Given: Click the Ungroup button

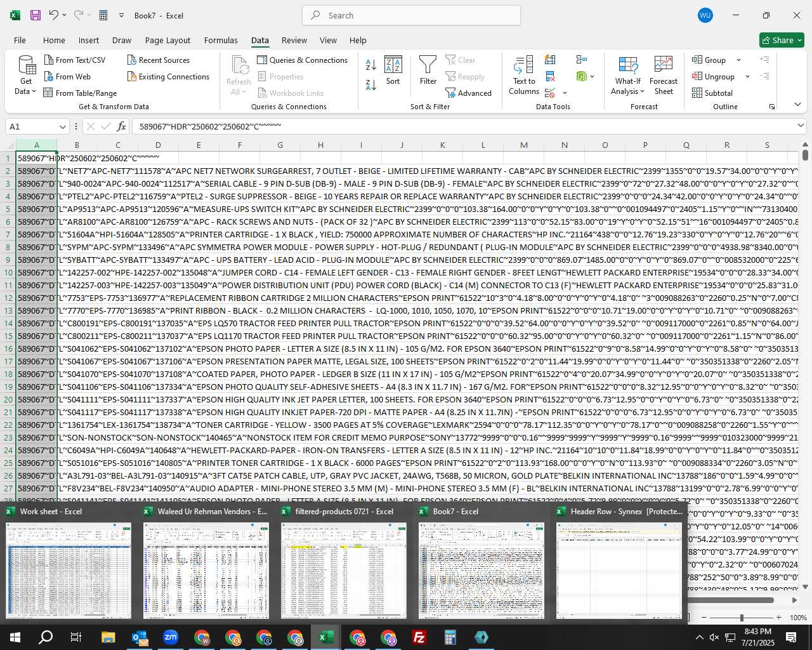Looking at the screenshot, I should pos(714,76).
